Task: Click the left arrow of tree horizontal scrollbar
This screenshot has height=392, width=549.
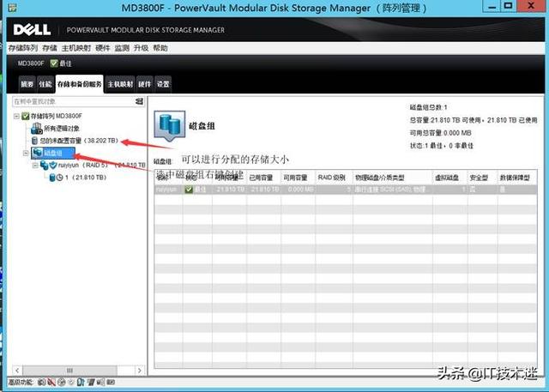Action: click(x=17, y=370)
